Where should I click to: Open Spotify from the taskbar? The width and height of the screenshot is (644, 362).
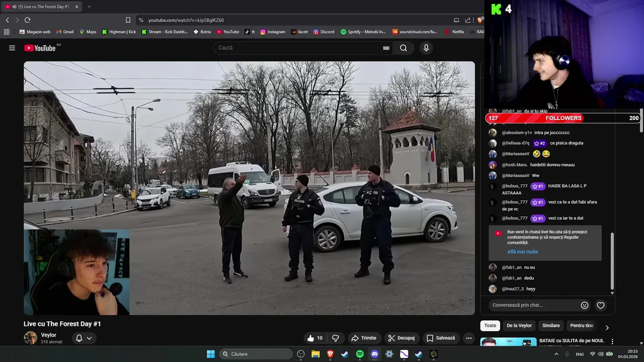360,354
